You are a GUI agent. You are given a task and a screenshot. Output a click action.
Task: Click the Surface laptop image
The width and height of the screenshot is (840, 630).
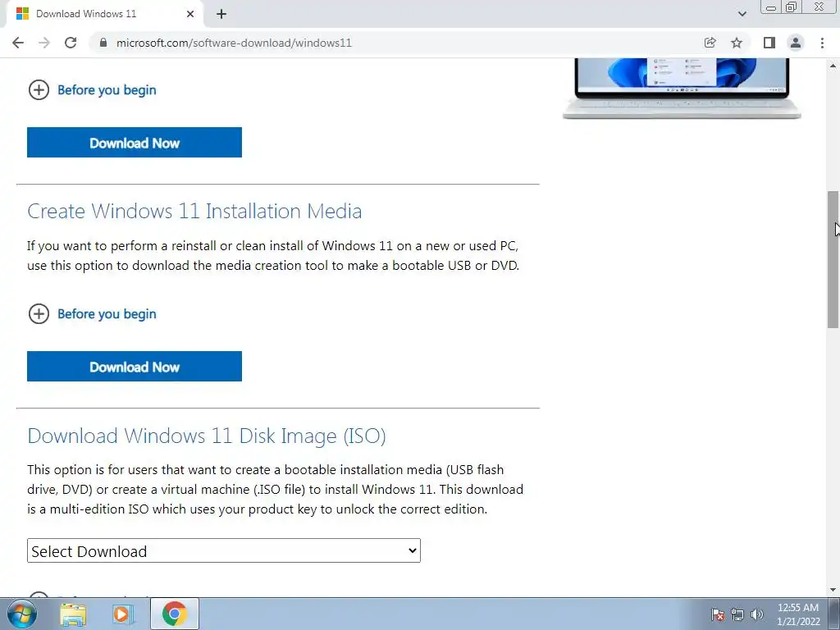click(682, 89)
